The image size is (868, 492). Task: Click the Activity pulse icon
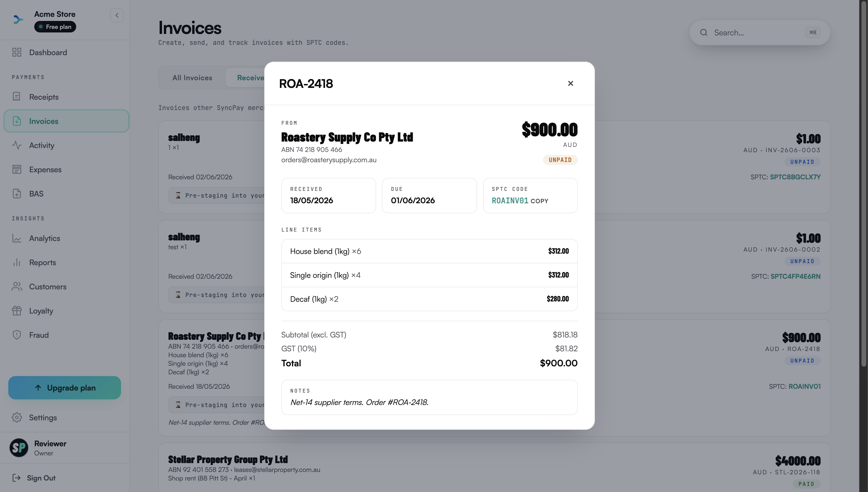pyautogui.click(x=17, y=145)
